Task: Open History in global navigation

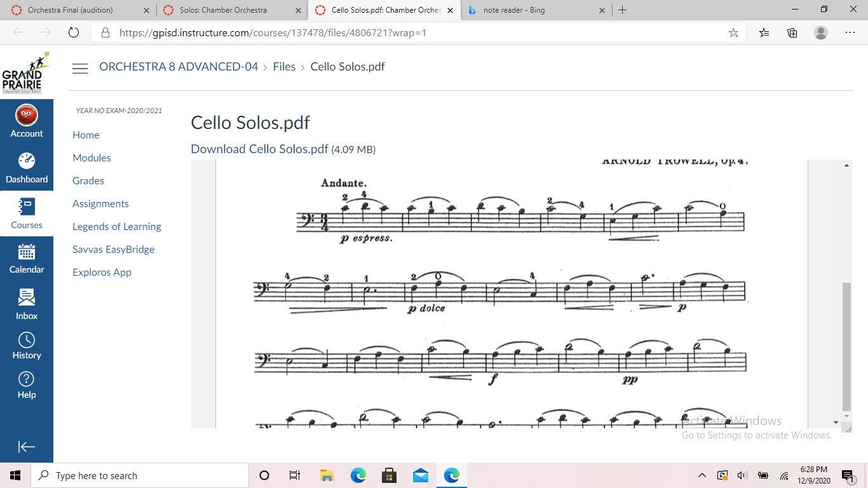Action: (27, 346)
